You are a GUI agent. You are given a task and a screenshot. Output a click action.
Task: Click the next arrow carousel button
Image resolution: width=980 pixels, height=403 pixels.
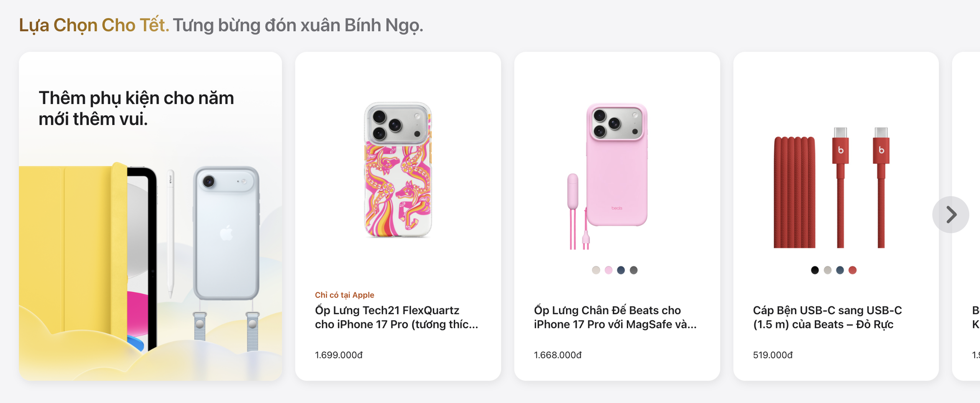pyautogui.click(x=951, y=215)
